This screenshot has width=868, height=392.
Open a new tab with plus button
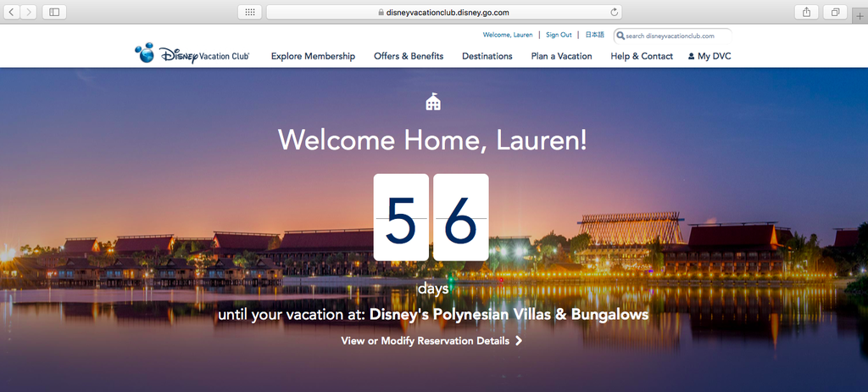click(860, 16)
